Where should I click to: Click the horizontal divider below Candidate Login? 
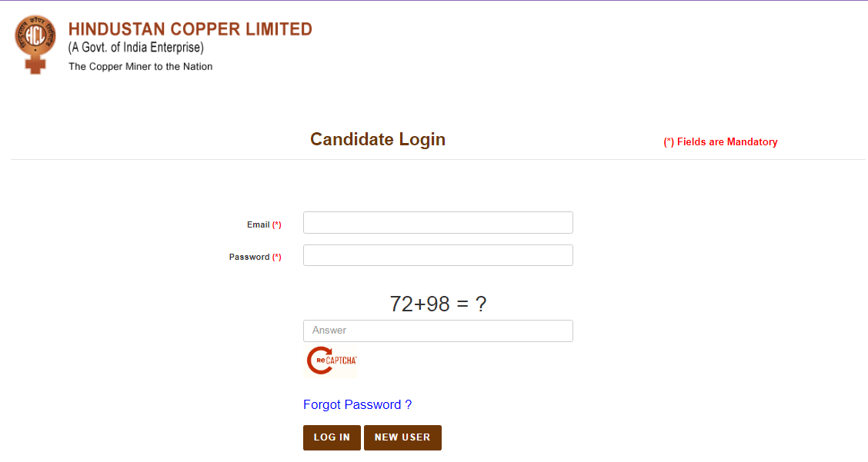tap(438, 160)
